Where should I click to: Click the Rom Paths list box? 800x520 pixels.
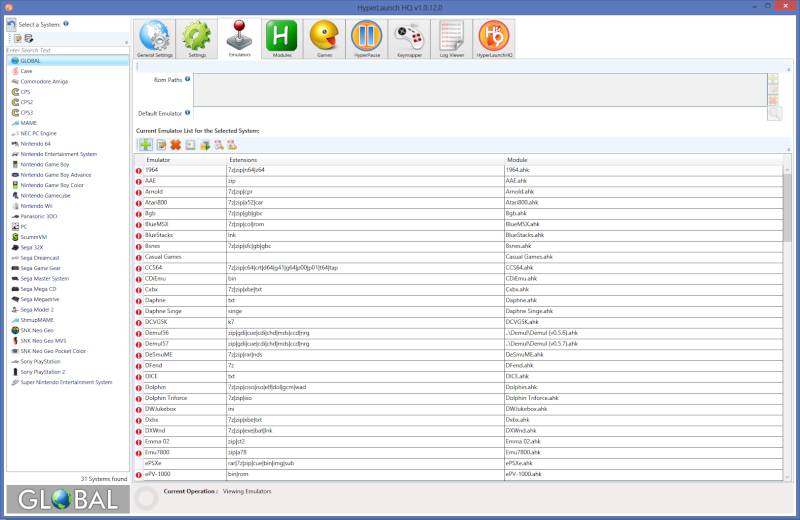click(x=480, y=90)
